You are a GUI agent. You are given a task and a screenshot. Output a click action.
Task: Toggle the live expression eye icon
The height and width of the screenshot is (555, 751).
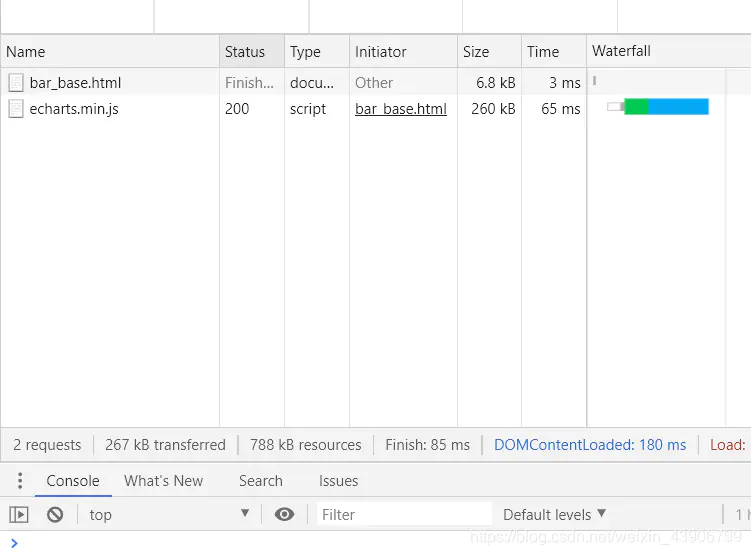click(285, 514)
